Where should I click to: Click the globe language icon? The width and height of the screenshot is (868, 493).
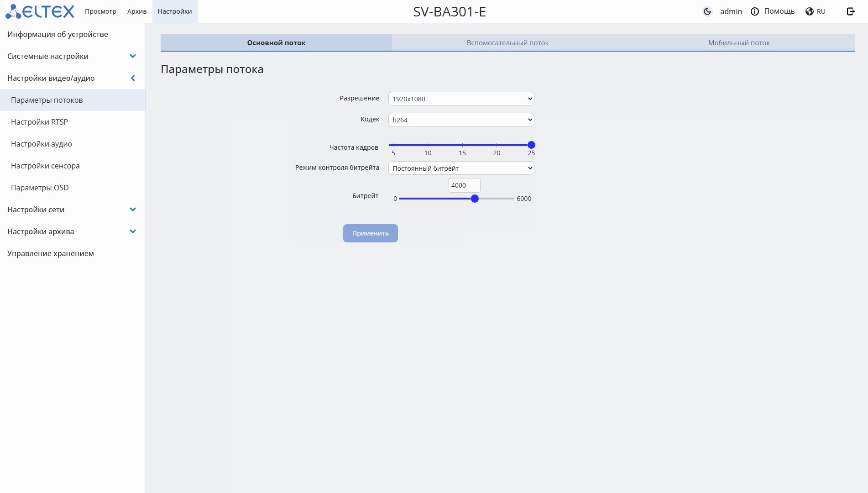810,11
